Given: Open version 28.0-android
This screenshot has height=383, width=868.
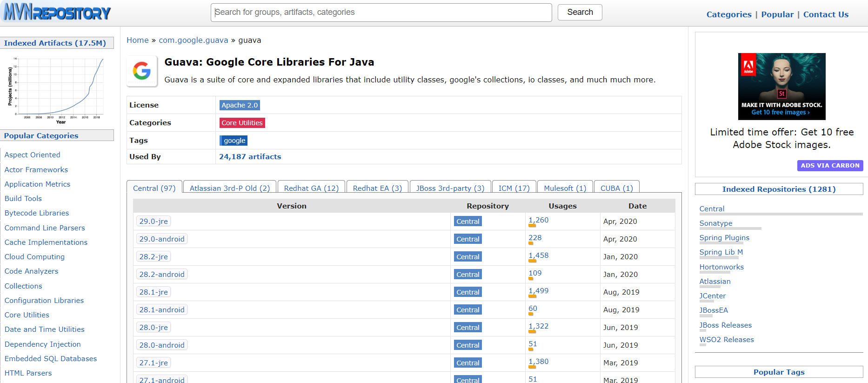Looking at the screenshot, I should [x=162, y=345].
